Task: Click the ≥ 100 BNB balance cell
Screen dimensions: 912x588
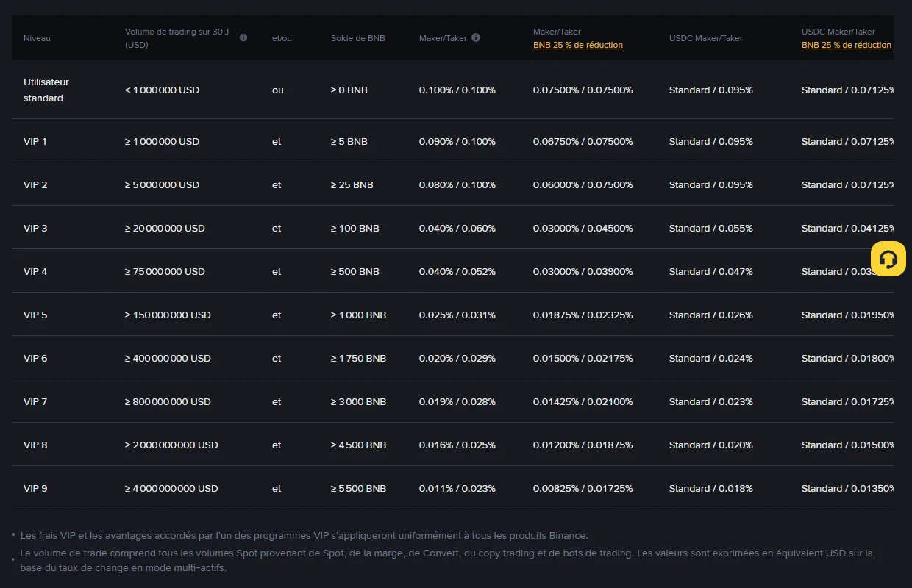Action: [x=355, y=228]
